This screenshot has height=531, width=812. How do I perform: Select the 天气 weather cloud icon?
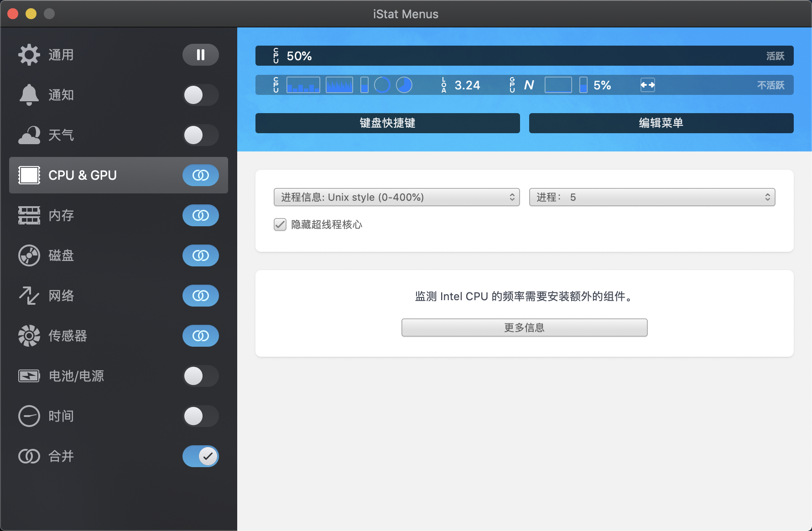point(29,135)
